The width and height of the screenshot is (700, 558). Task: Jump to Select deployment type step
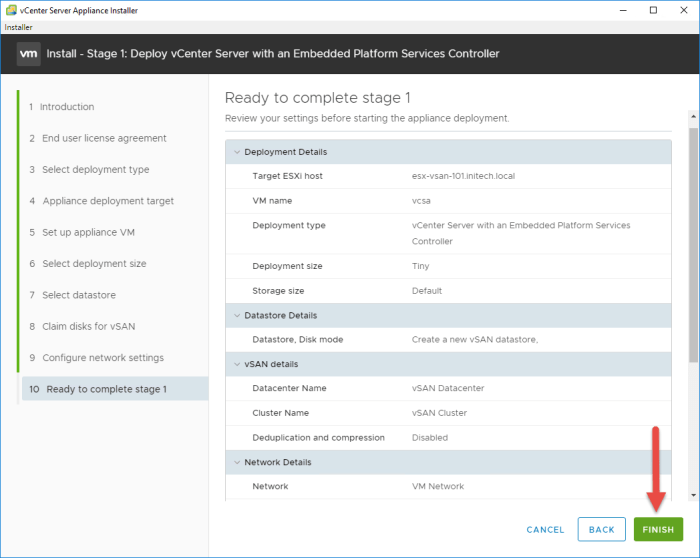[95, 170]
